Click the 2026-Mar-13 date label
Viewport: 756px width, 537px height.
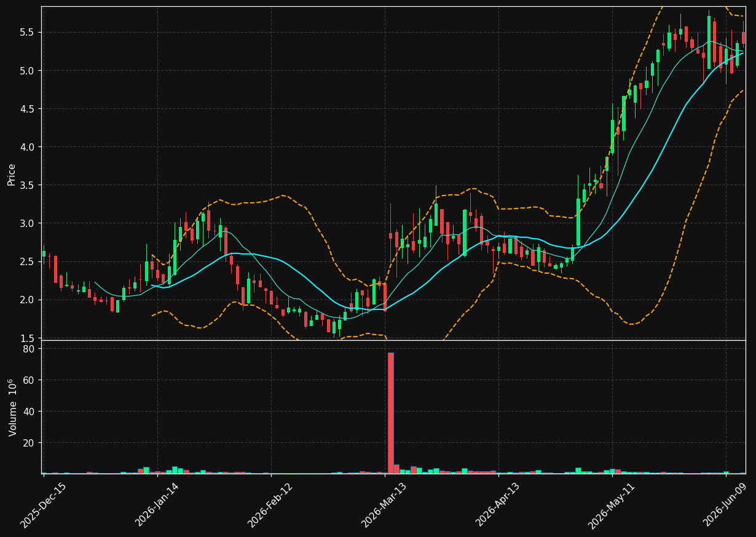384,505
